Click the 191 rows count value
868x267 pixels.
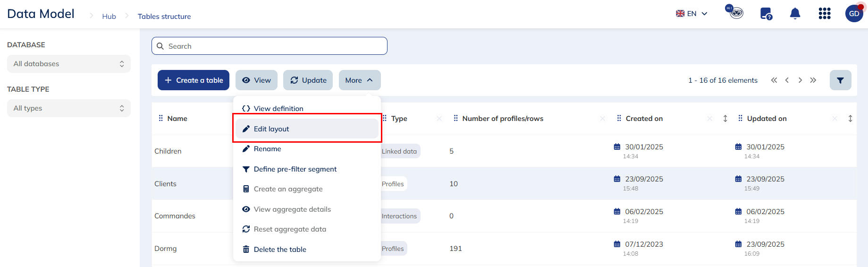tap(455, 249)
